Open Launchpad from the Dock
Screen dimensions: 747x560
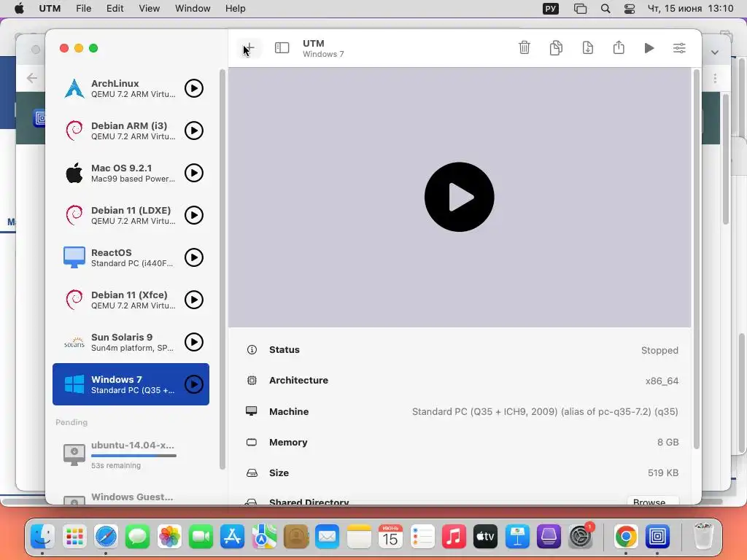[x=74, y=536]
